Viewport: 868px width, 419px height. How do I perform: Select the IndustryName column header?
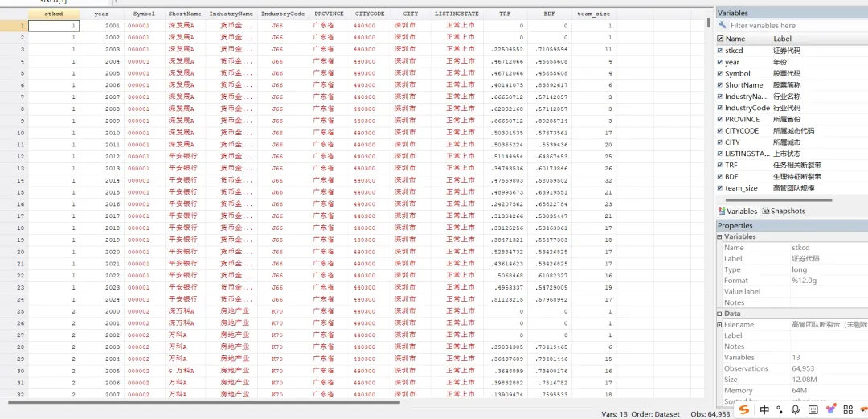pyautogui.click(x=231, y=14)
